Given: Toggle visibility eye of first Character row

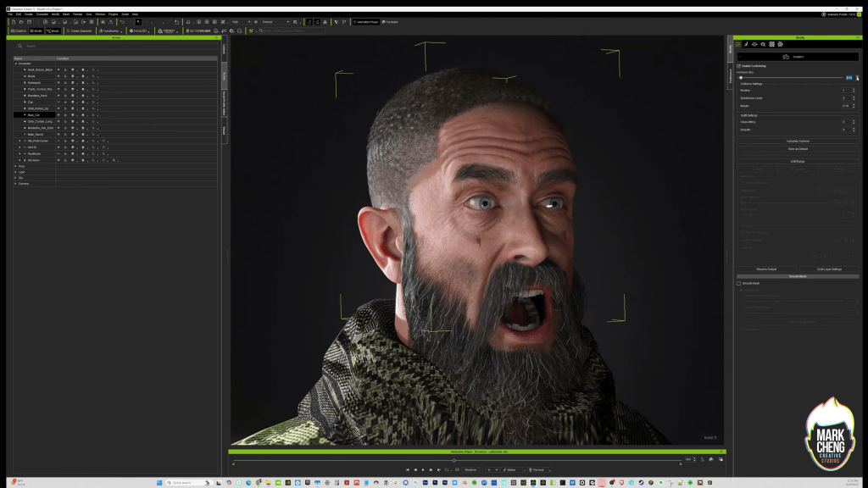Looking at the screenshot, I should click(x=58, y=69).
